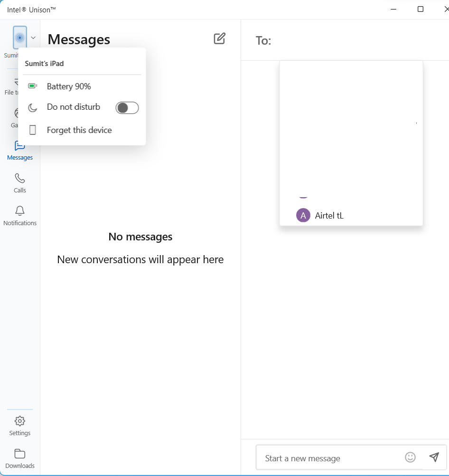Click the Messages heading
The image size is (449, 476).
coord(79,39)
